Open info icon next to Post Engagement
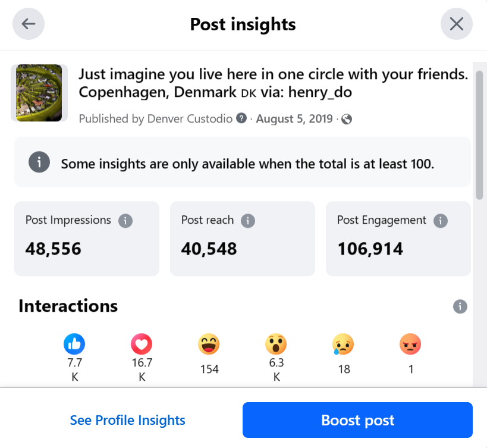This screenshot has height=448, width=487. 440,221
